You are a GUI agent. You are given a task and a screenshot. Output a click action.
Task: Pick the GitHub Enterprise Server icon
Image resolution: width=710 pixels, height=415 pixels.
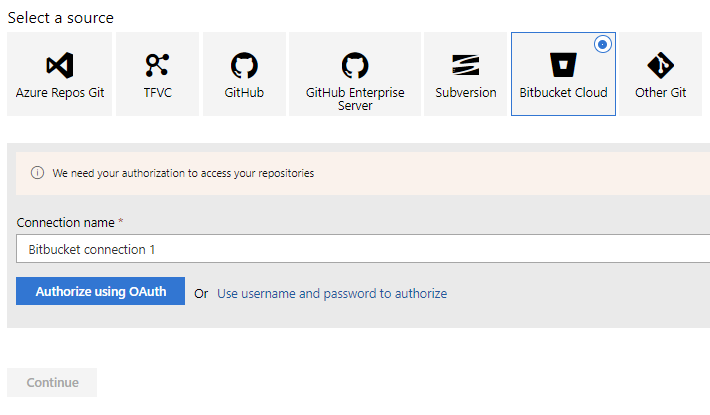355,66
